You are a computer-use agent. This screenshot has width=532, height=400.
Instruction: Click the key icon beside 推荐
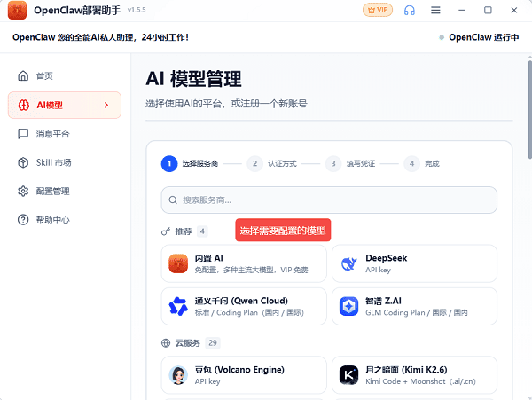tap(166, 231)
